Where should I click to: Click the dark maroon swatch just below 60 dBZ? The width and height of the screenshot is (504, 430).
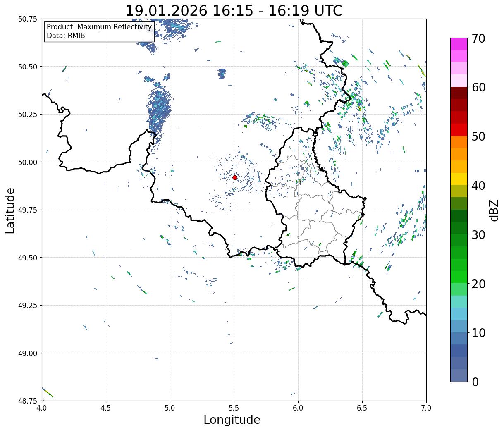tap(459, 93)
